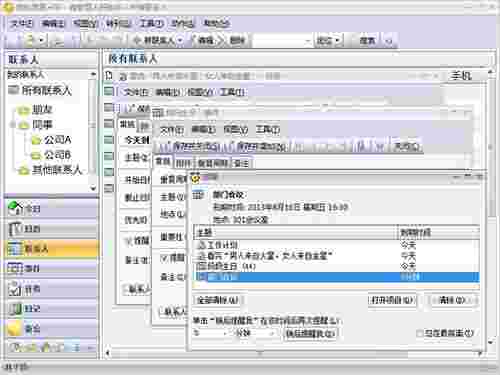
Task: Click the 工作计划 task icon in the reminder list
Action: click(x=201, y=245)
